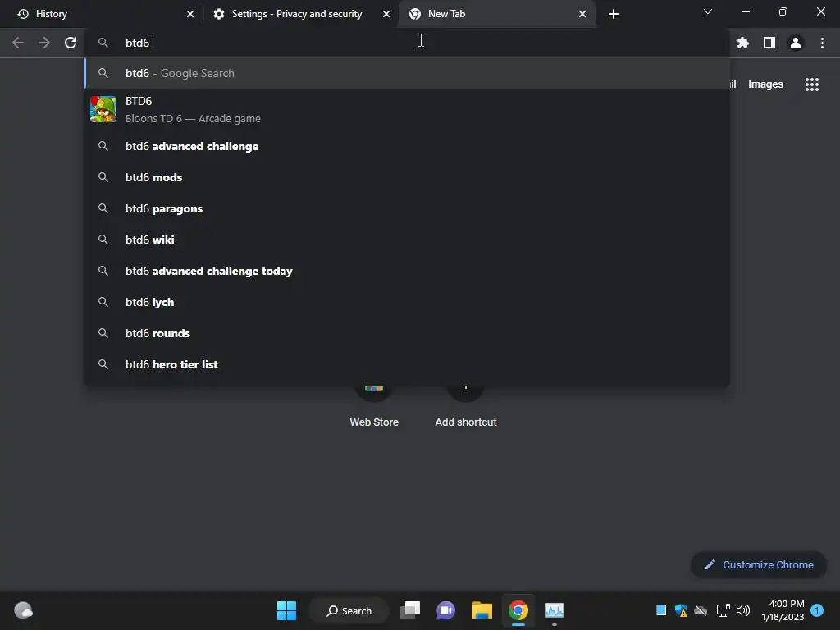Expand the tab search chevron
The image size is (840, 630).
pos(708,11)
